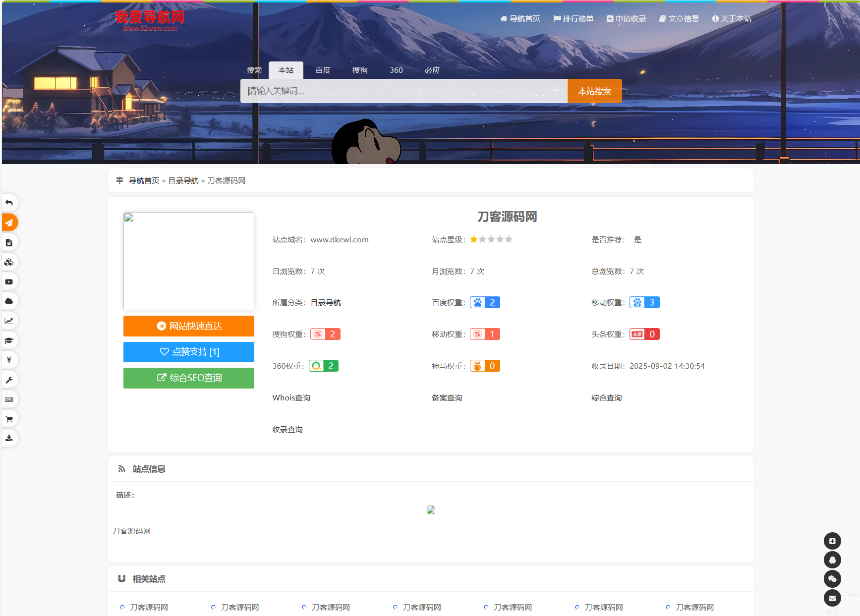
Task: Open the shopping cart icon in sidebar
Action: [9, 418]
